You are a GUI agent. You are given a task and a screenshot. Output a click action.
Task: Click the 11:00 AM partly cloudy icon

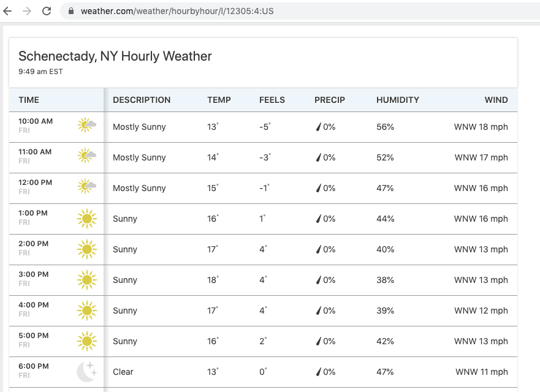click(87, 157)
